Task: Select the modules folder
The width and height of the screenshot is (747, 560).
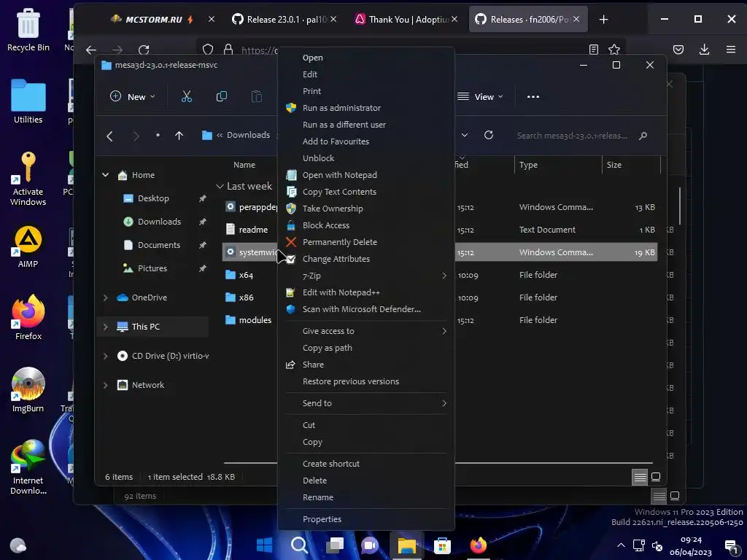Action: coord(255,321)
